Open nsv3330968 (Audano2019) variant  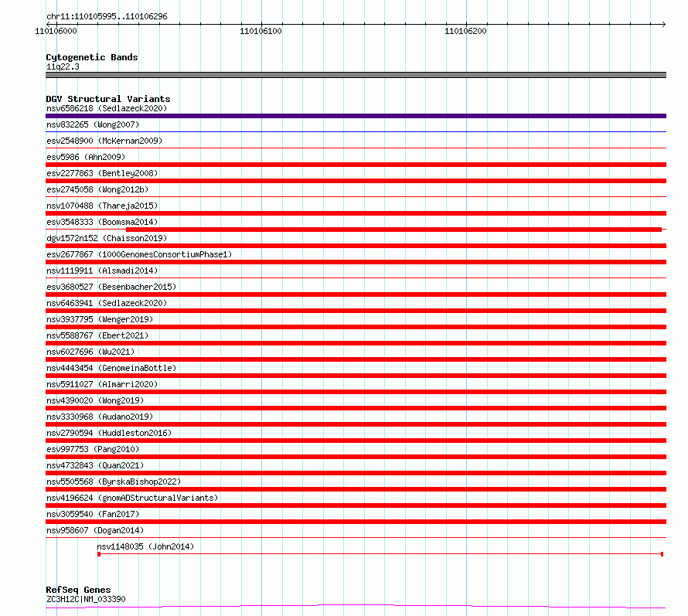click(100, 417)
